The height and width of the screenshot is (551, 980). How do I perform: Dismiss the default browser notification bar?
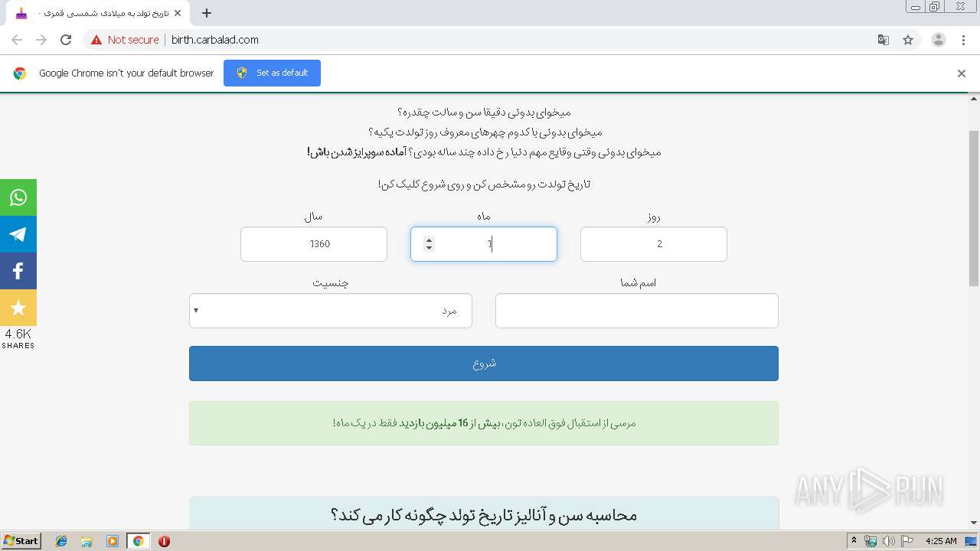point(962,73)
